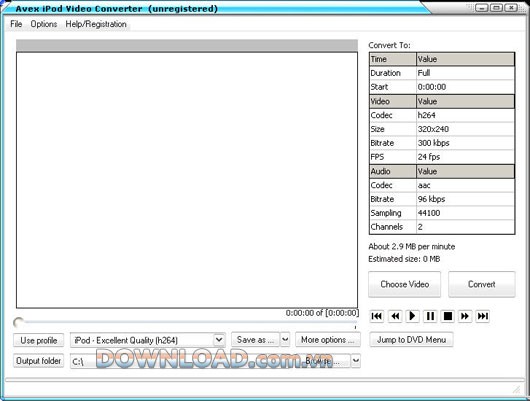
Task: Skip to next chapter playback button
Action: (482, 316)
